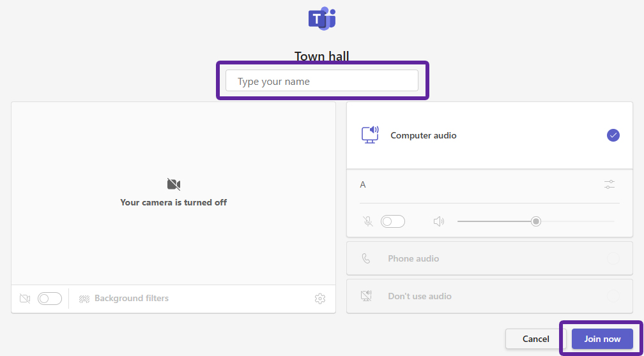Viewport: 644px width, 356px height.
Task: Click the Microsoft Teams logo
Action: pyautogui.click(x=322, y=19)
